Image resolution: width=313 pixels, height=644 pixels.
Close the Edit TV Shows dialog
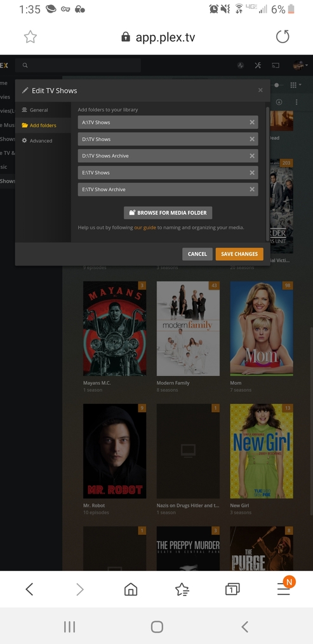(260, 90)
